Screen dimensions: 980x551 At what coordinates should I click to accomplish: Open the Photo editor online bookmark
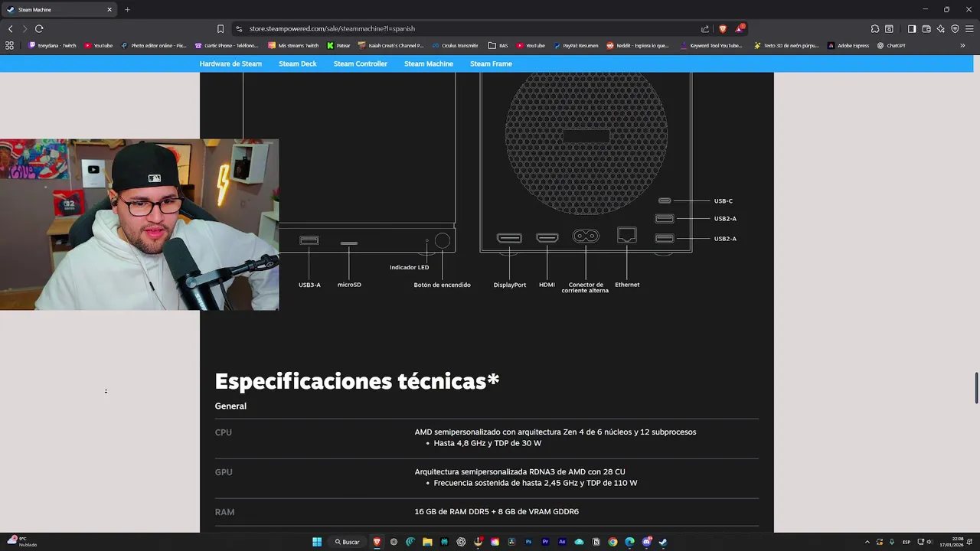(x=153, y=45)
